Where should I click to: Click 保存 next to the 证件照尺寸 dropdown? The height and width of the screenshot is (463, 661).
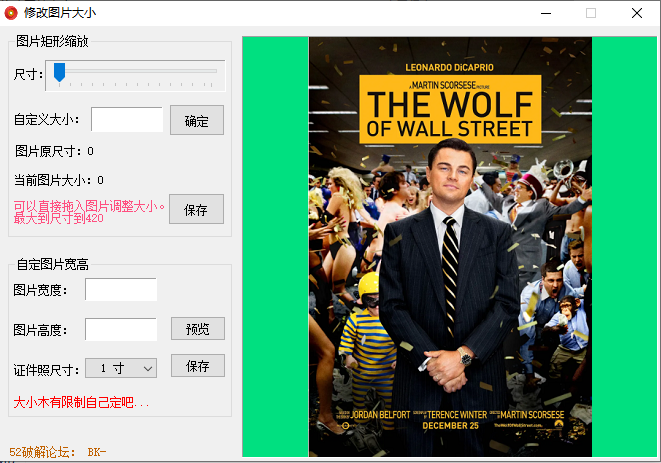(x=198, y=366)
